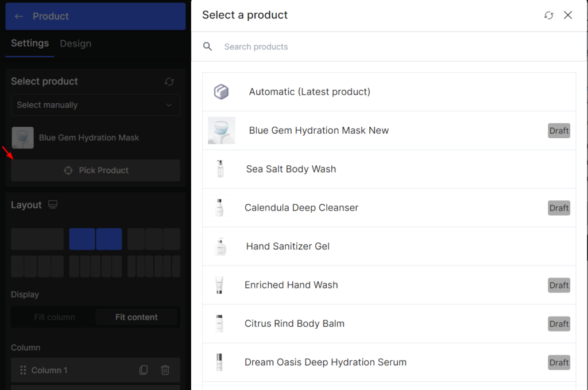
Task: Choose the single-column layout preset
Action: pos(37,239)
